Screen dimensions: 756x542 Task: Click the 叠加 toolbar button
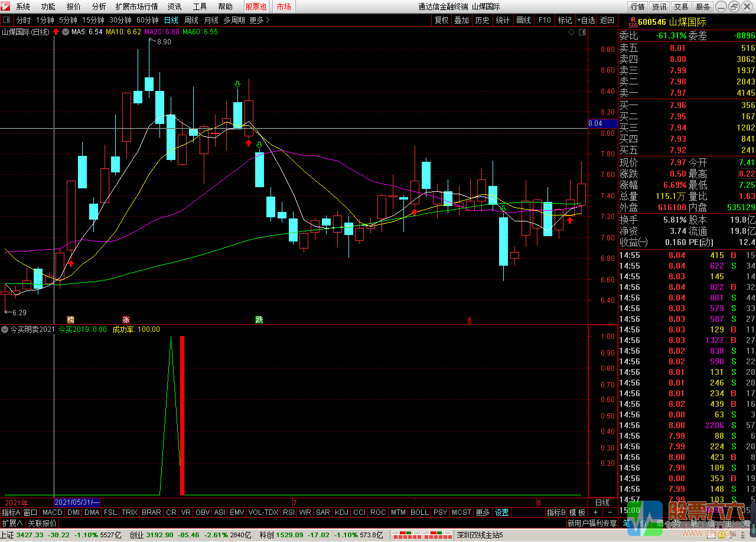click(461, 19)
